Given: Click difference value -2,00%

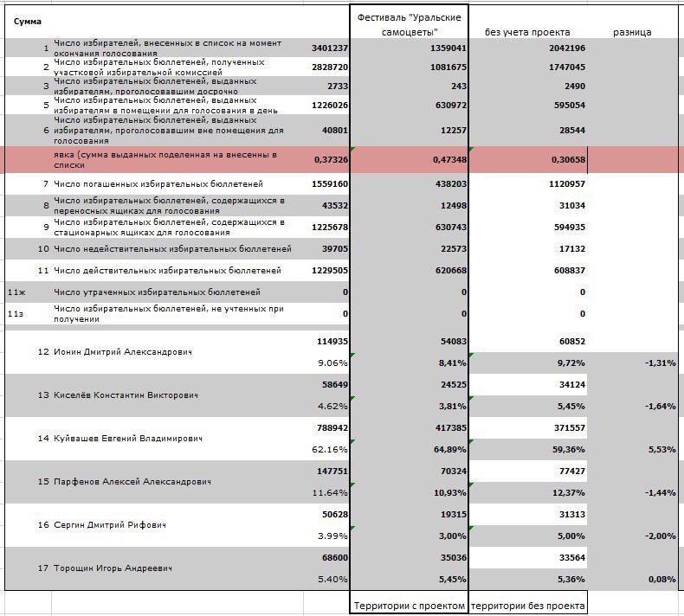Looking at the screenshot, I should pyautogui.click(x=661, y=536).
